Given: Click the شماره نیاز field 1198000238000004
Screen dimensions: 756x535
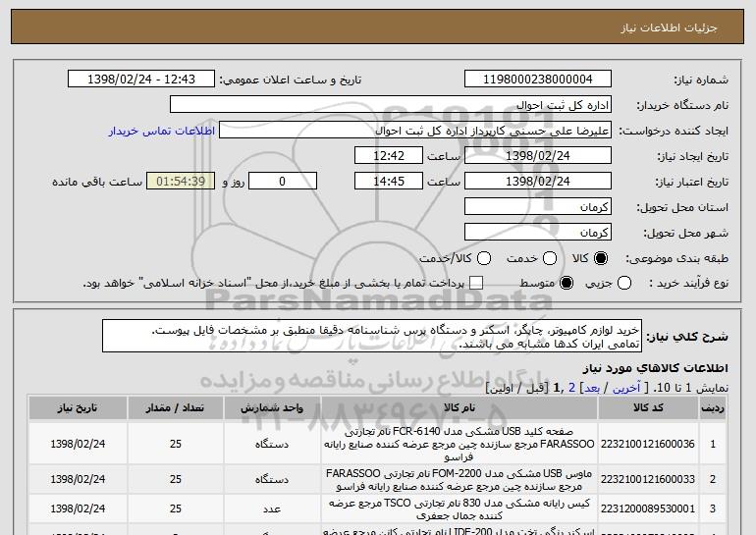Looking at the screenshot, I should 538,80.
